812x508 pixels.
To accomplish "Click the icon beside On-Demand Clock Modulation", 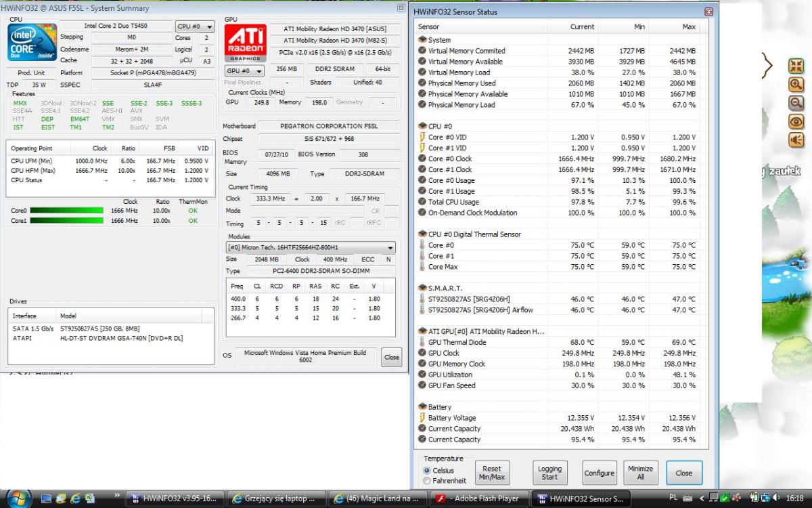I will click(x=422, y=213).
